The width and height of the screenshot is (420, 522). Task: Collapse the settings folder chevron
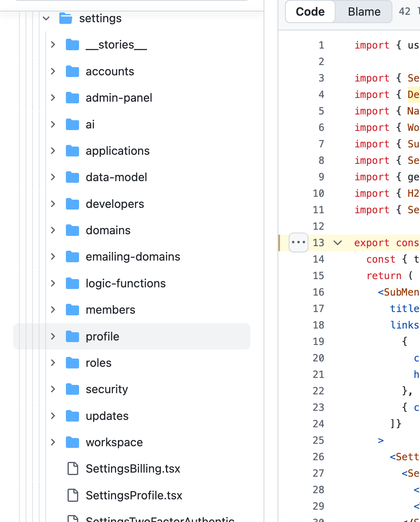tap(46, 19)
